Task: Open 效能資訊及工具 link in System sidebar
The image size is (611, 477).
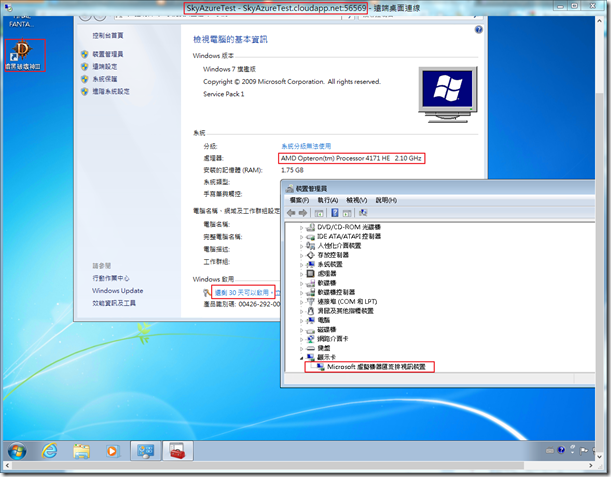Action: 114,303
